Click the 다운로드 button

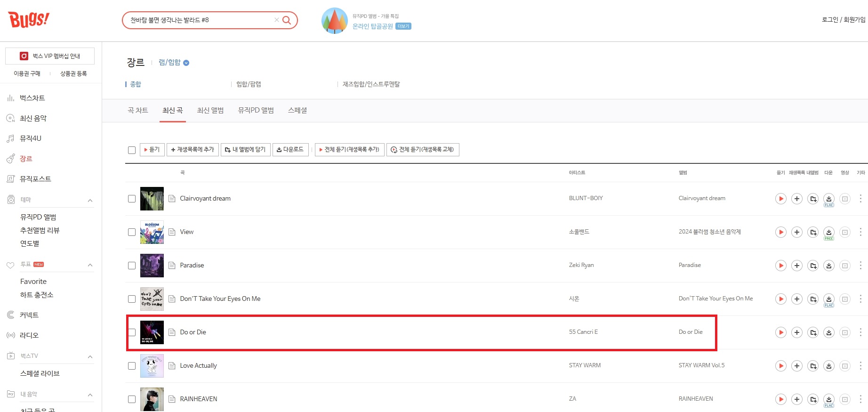(x=290, y=150)
